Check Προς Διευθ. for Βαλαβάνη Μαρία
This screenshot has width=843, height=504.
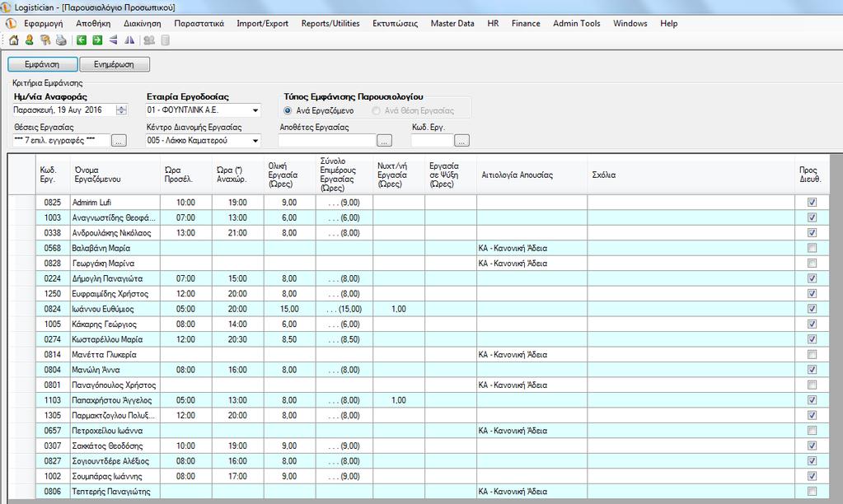(812, 248)
